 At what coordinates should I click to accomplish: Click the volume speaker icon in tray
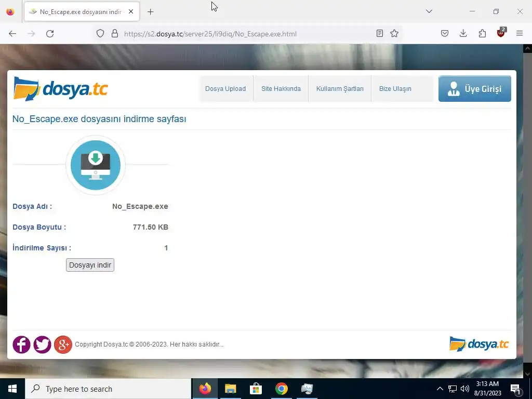(x=465, y=389)
